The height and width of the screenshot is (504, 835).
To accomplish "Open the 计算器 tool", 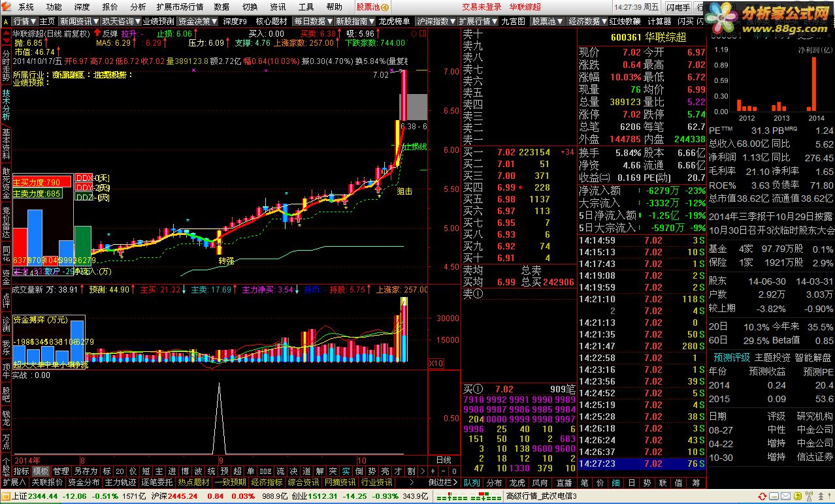I will pos(659,21).
